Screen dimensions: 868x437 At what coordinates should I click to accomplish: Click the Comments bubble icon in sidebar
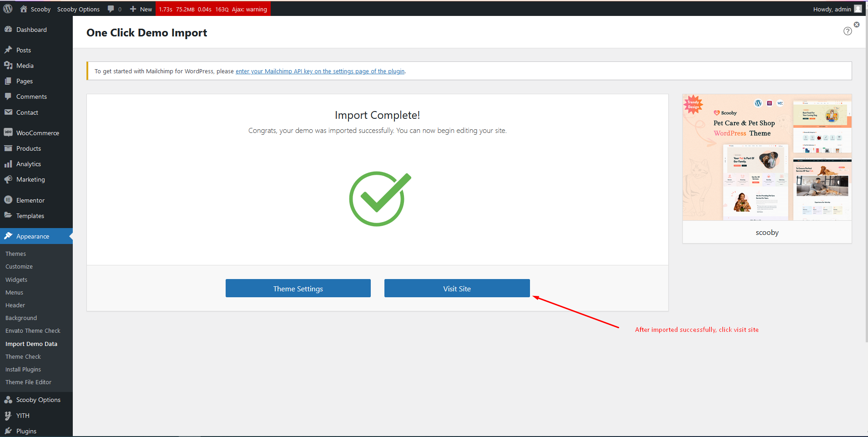(x=8, y=97)
